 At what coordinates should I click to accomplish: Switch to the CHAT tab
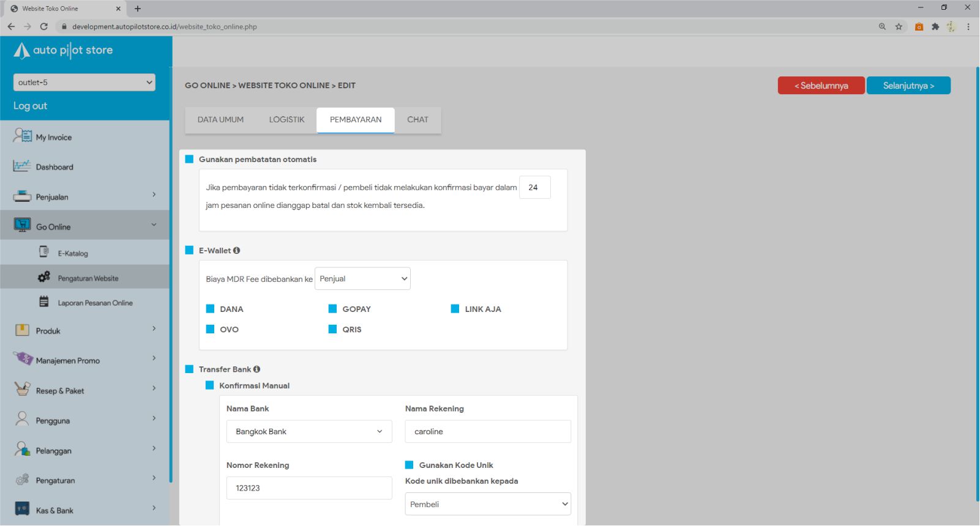(x=417, y=120)
